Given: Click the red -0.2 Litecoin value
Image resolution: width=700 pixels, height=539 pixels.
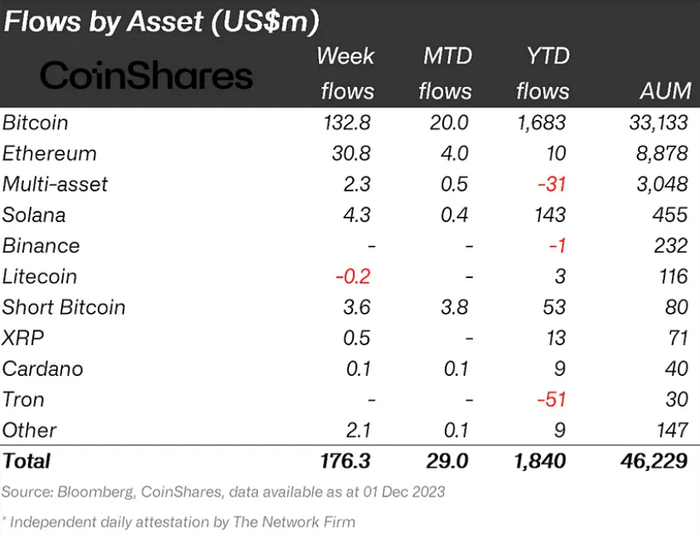Looking at the screenshot, I should tap(355, 277).
